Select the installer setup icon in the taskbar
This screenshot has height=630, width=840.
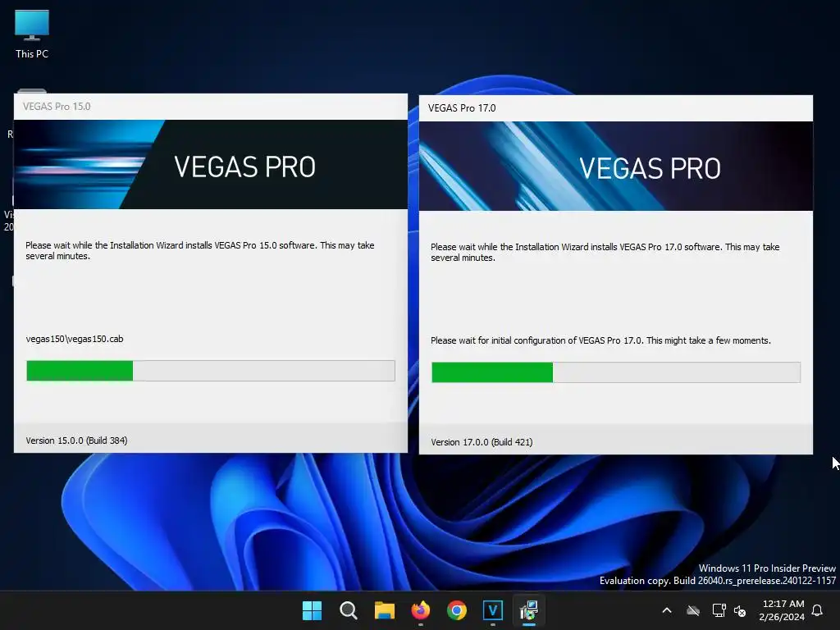529,610
